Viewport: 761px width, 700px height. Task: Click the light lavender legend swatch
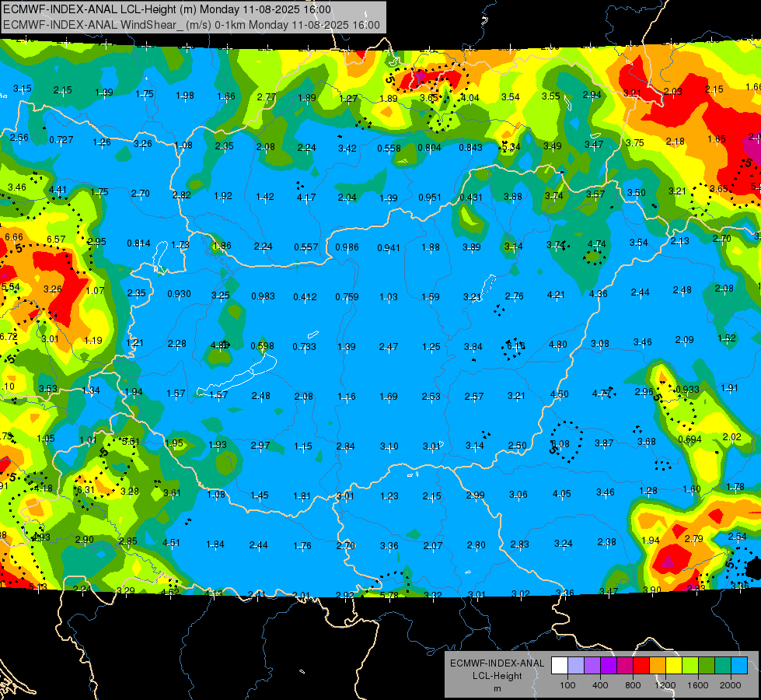576,666
